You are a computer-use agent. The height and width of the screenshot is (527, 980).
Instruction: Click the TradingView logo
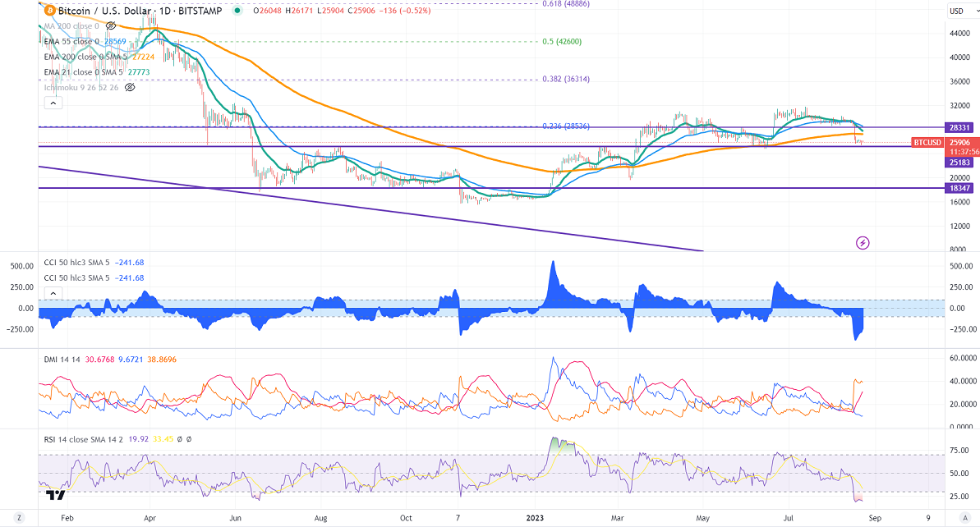(56, 495)
